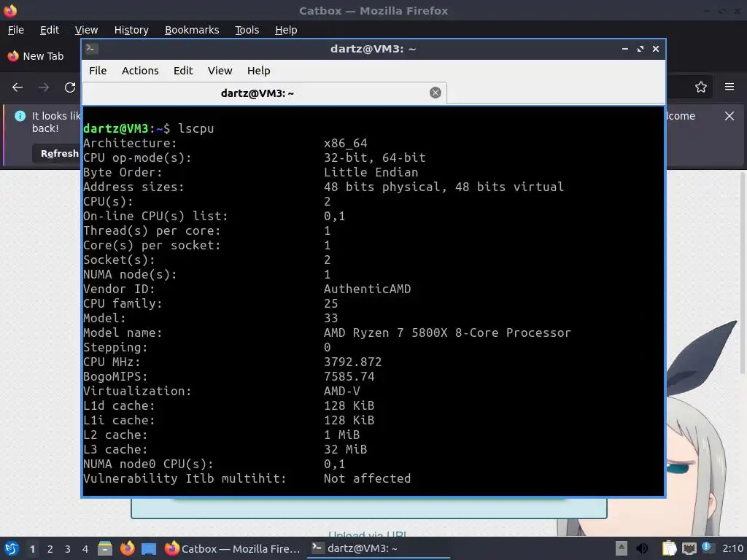Bookmark this page with star icon
This screenshot has height=560, width=747.
click(700, 87)
